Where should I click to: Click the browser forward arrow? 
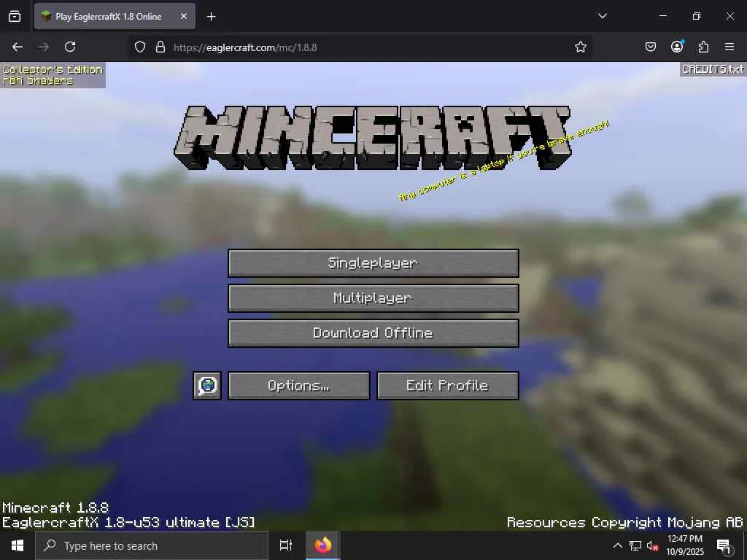click(x=43, y=47)
